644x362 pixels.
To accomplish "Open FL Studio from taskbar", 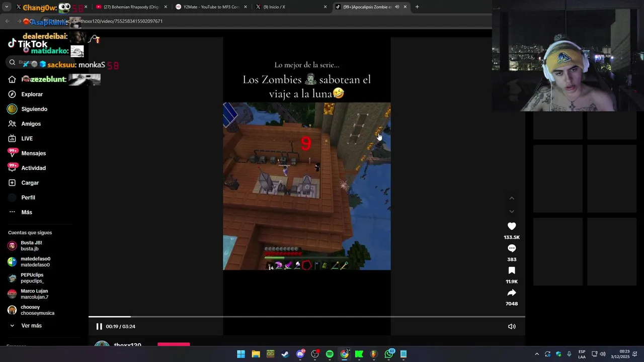I will pyautogui.click(x=374, y=354).
